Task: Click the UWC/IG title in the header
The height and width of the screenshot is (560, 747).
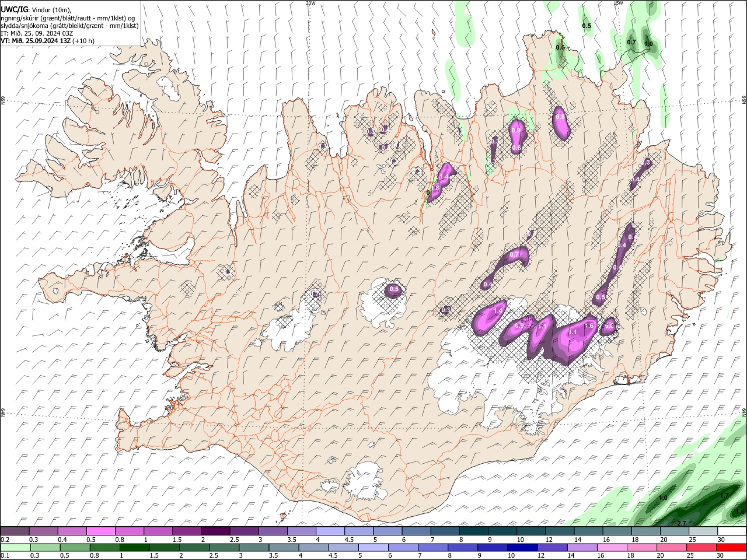Action: pyautogui.click(x=14, y=9)
